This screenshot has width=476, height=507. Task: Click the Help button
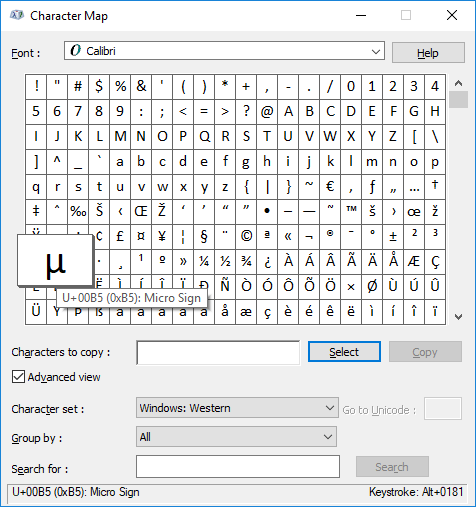point(428,53)
